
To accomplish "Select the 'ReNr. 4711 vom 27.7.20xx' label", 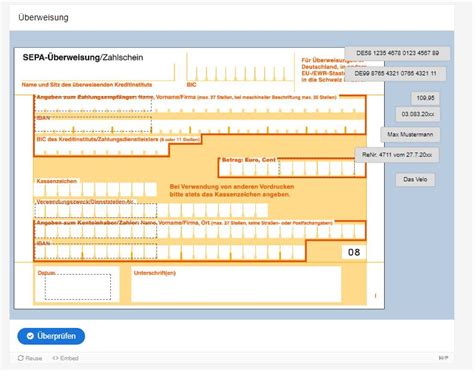I will pyautogui.click(x=397, y=155).
